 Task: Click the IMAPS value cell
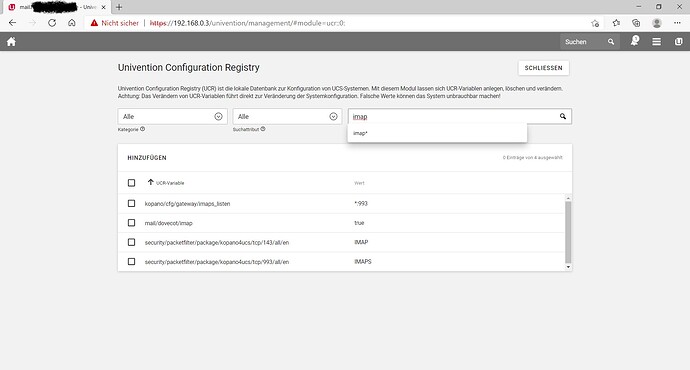pos(363,261)
